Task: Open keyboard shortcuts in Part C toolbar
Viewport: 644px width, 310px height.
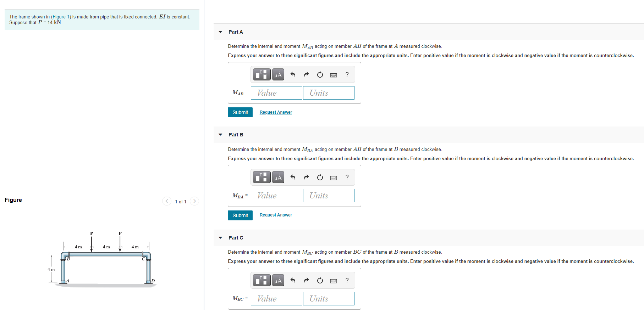Action: pos(334,281)
